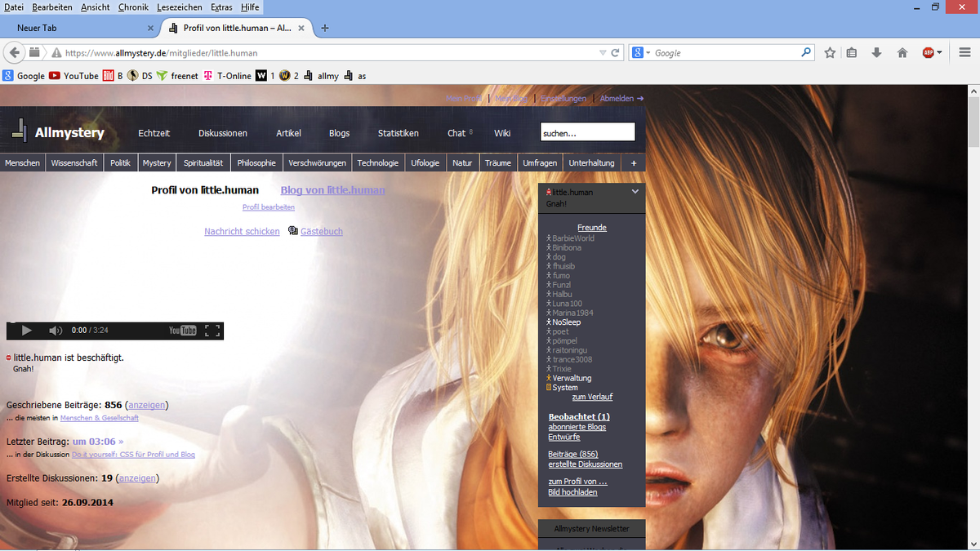Go to the browser home page icon
This screenshot has height=551, width=980.
tap(902, 52)
